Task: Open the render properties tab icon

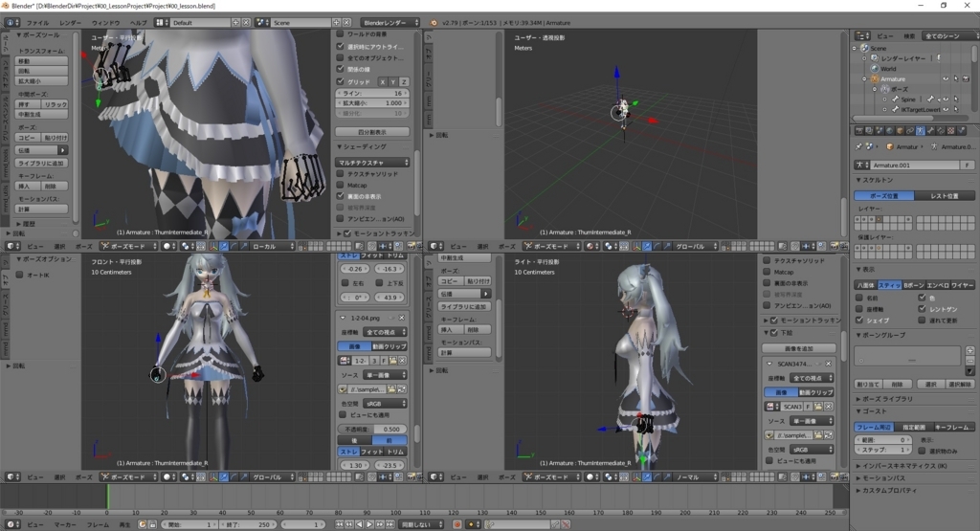Action: tap(859, 130)
